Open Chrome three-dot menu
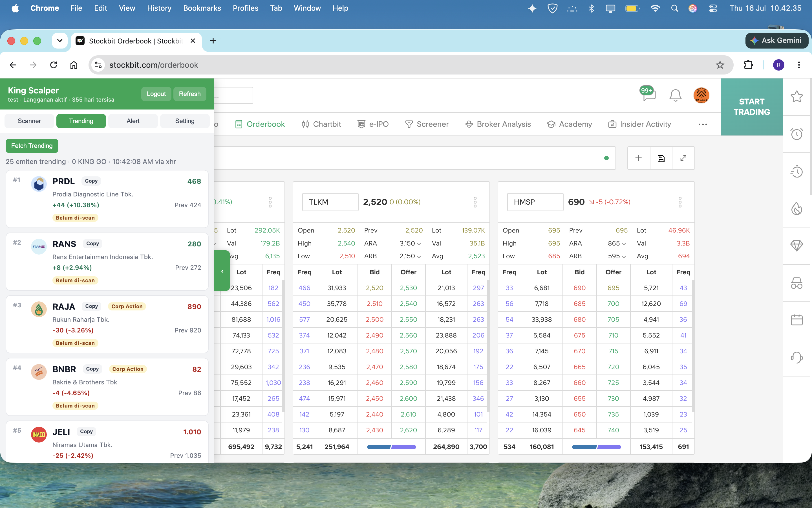 point(799,65)
